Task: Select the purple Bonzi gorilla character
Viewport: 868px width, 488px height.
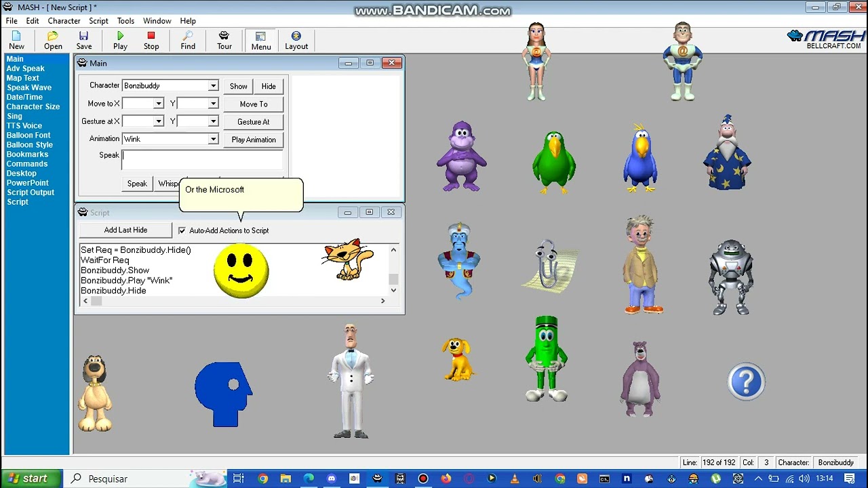Action: pyautogui.click(x=461, y=157)
